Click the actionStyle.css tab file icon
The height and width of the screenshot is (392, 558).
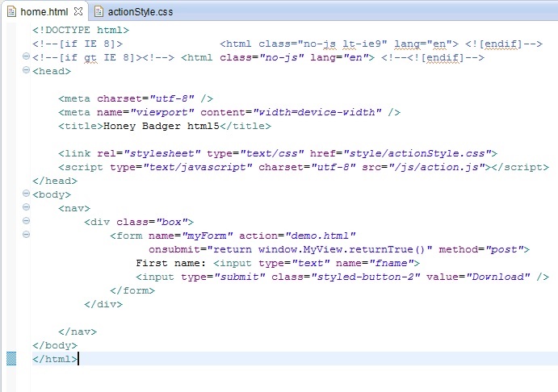tap(99, 11)
